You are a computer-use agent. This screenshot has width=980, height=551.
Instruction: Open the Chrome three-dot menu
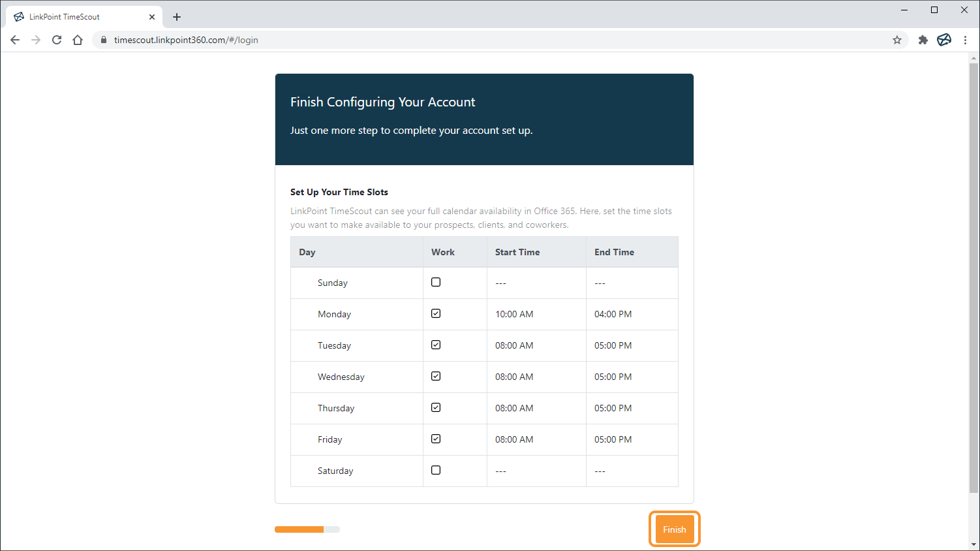tap(965, 40)
